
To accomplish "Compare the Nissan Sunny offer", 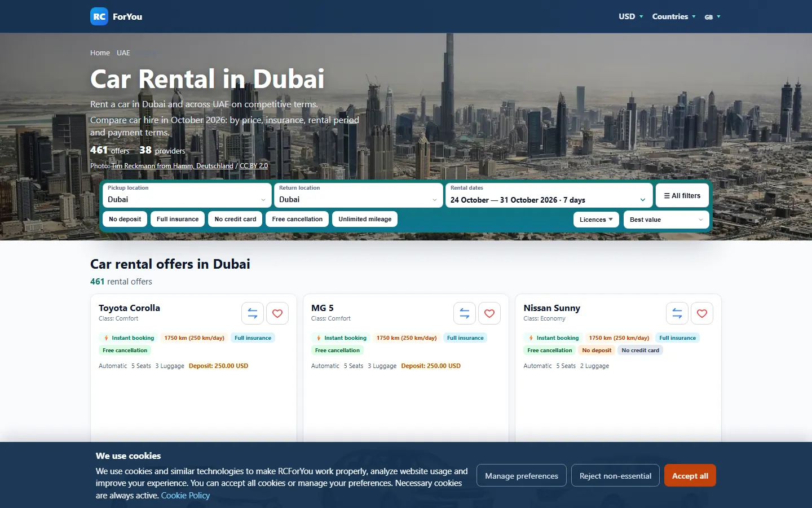I will click(677, 313).
